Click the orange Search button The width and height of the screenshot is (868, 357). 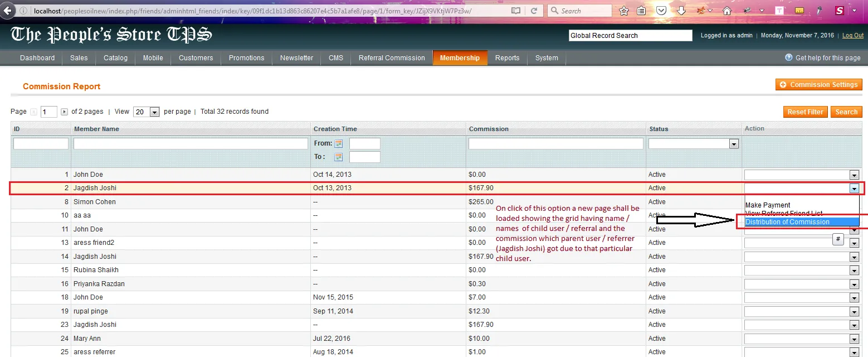point(846,112)
